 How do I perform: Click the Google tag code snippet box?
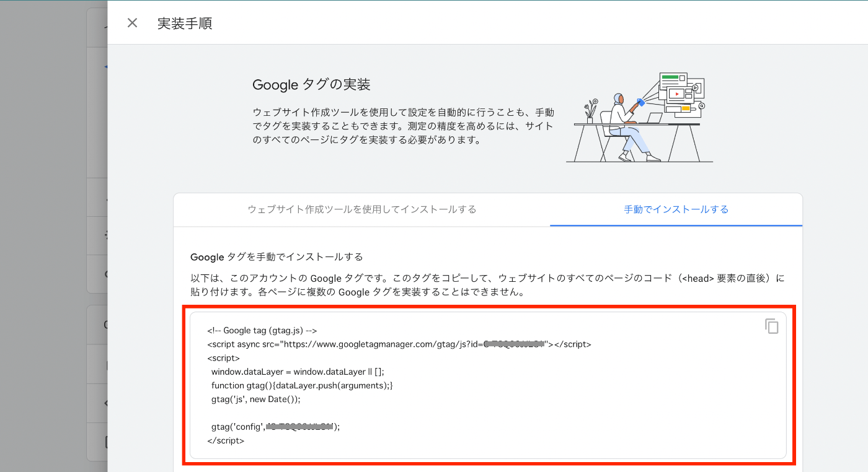pos(488,385)
